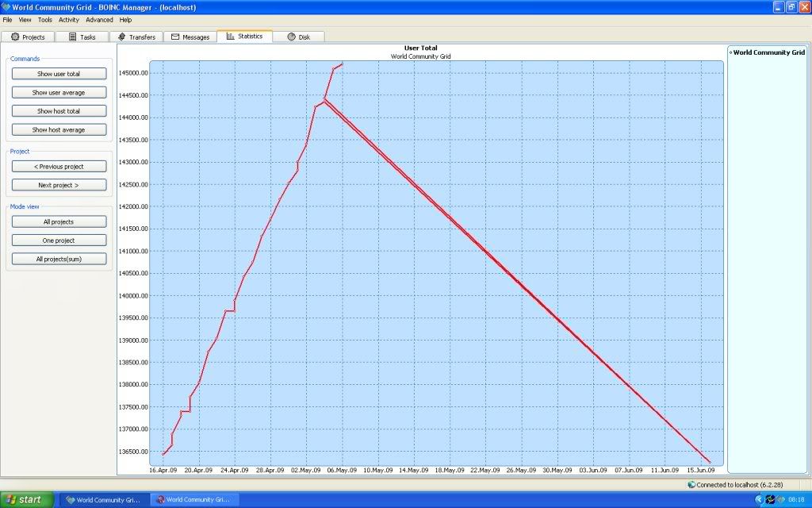Switch to the Tasks tab
This screenshot has height=508, width=812.
click(x=82, y=37)
